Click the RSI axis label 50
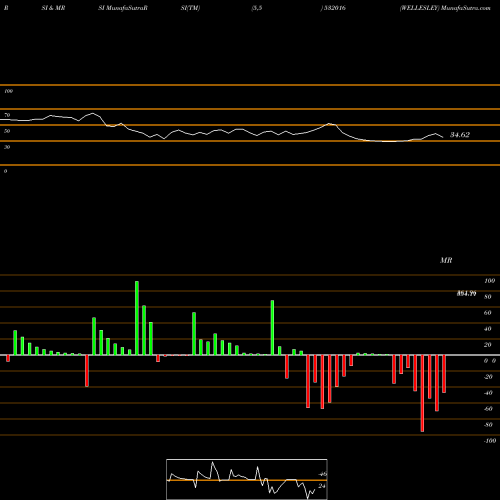Image resolution: width=500 pixels, height=500 pixels. 7,131
